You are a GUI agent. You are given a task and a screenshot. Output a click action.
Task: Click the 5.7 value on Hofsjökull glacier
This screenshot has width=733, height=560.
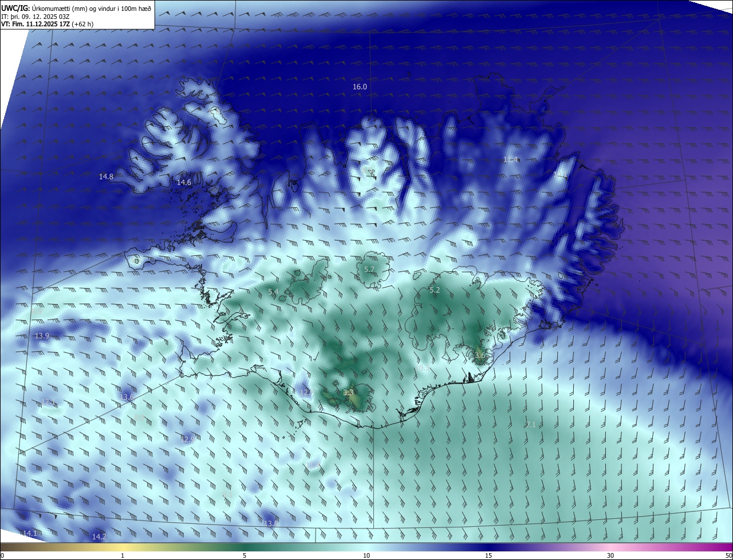[369, 269]
